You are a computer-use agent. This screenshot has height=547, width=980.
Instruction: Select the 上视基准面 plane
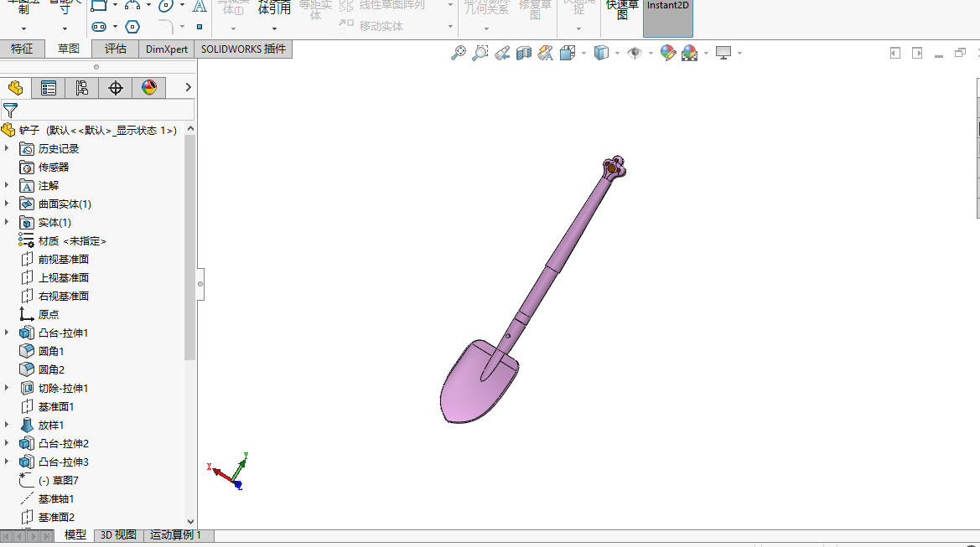pos(63,277)
